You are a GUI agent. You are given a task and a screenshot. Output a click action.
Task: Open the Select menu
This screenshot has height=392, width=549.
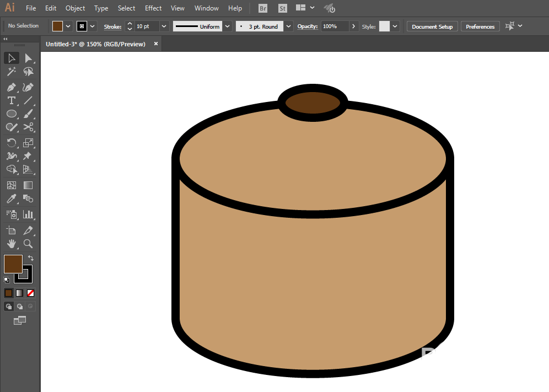(x=126, y=8)
